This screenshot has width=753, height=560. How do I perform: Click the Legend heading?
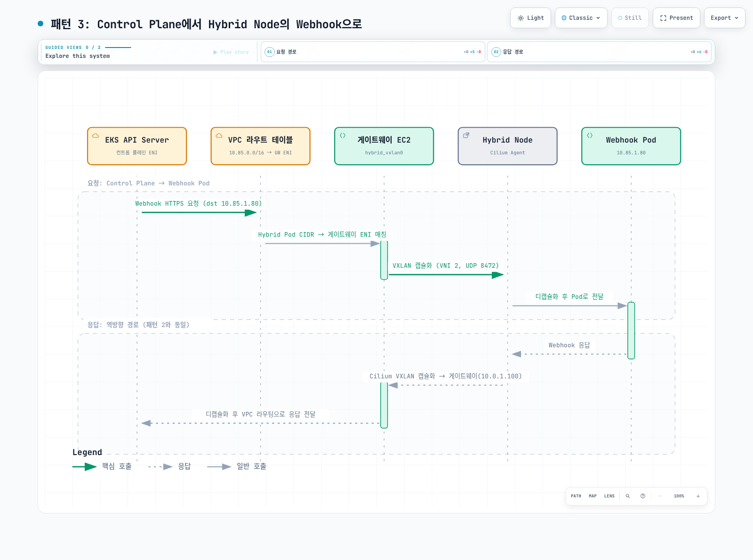point(87,453)
